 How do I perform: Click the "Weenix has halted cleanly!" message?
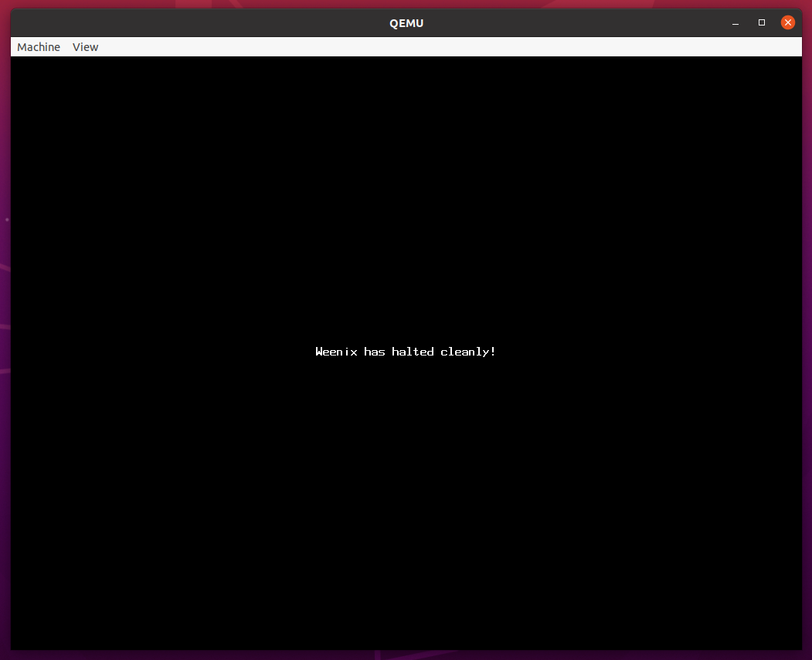pyautogui.click(x=406, y=352)
